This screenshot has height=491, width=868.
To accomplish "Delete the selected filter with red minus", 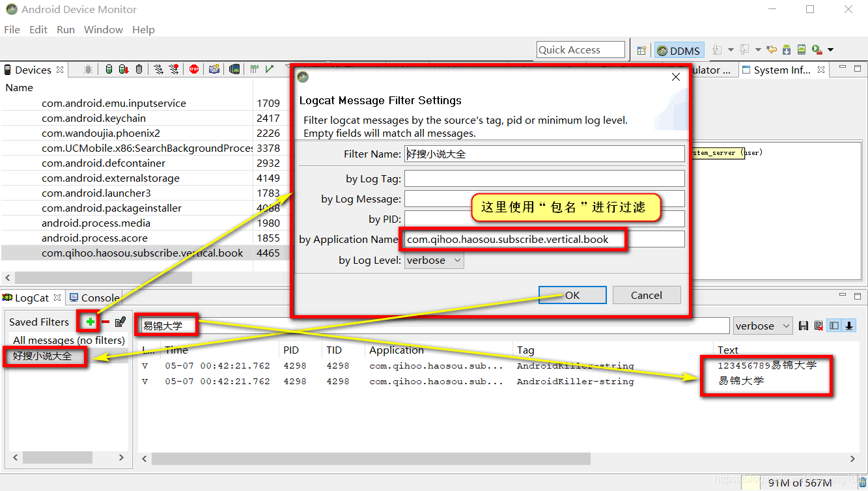I will tap(105, 322).
